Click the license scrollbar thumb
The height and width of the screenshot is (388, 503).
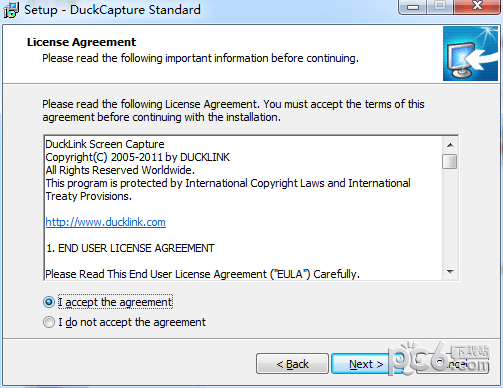450,162
